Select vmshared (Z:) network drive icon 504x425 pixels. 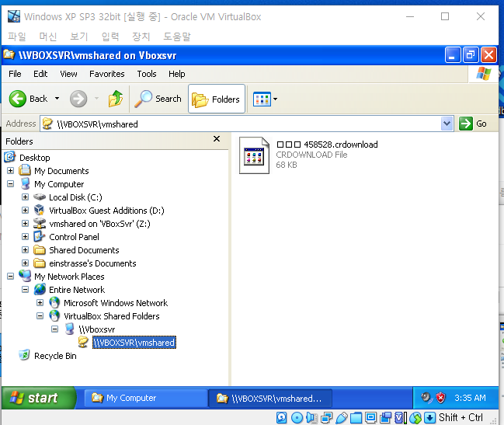click(40, 223)
